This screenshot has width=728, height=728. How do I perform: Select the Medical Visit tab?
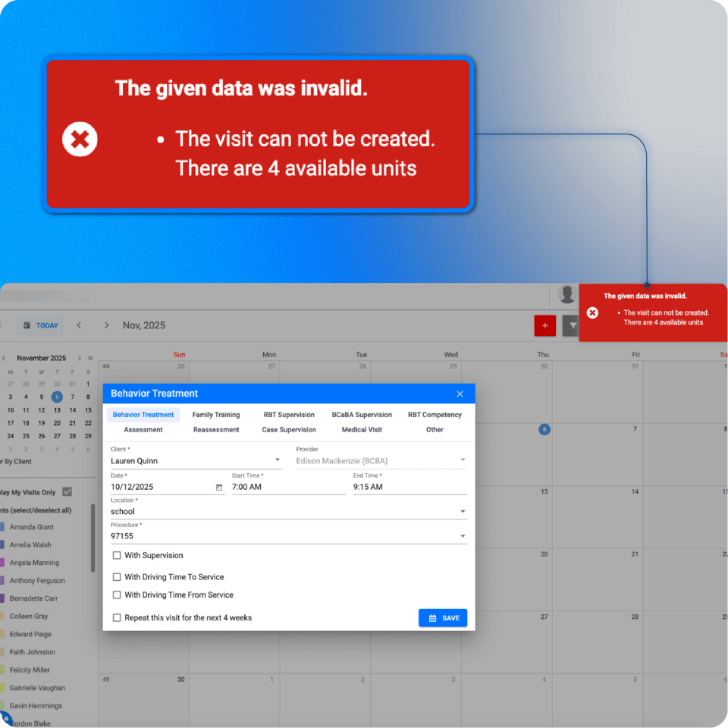click(362, 430)
